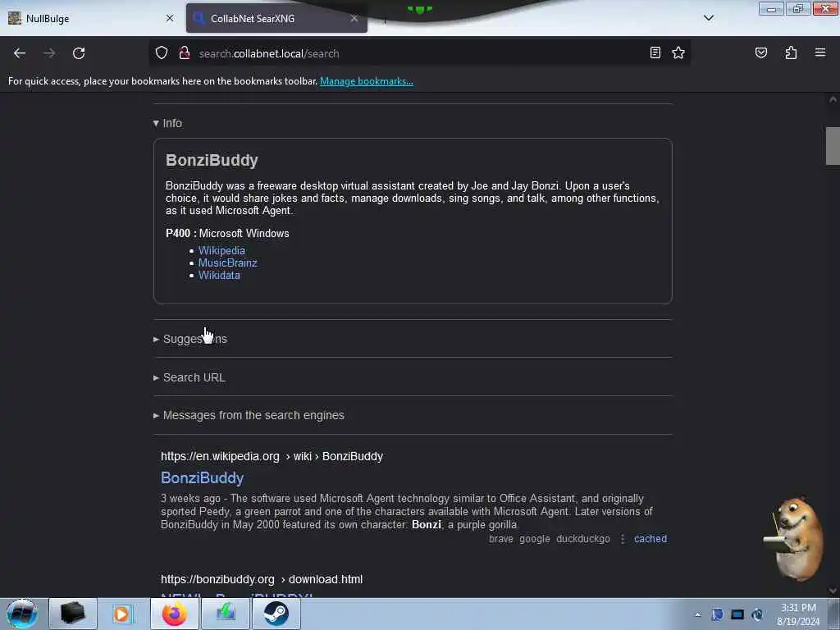
Task: Open the Extensions puzzle icon
Action: coord(791,52)
